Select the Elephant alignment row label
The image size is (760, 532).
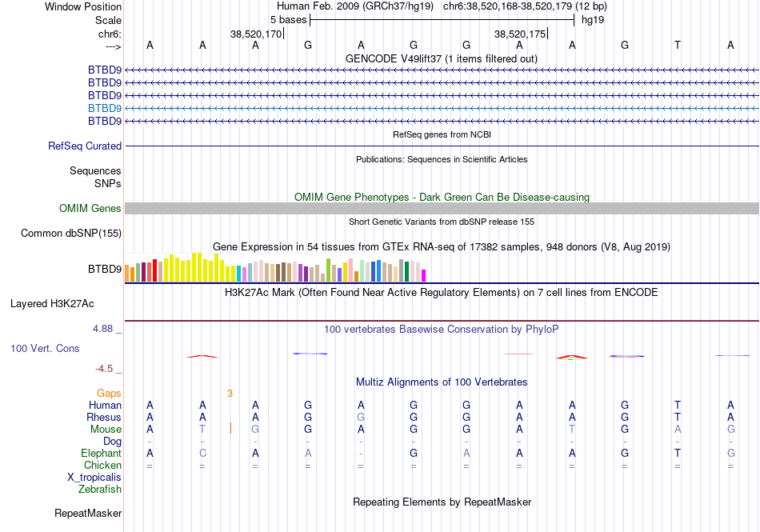coord(101,453)
